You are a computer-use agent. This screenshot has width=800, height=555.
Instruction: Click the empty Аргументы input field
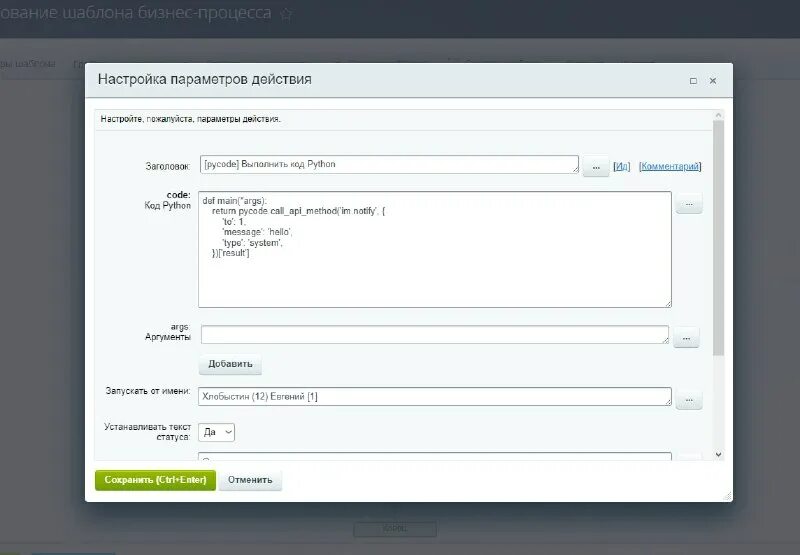[435, 335]
